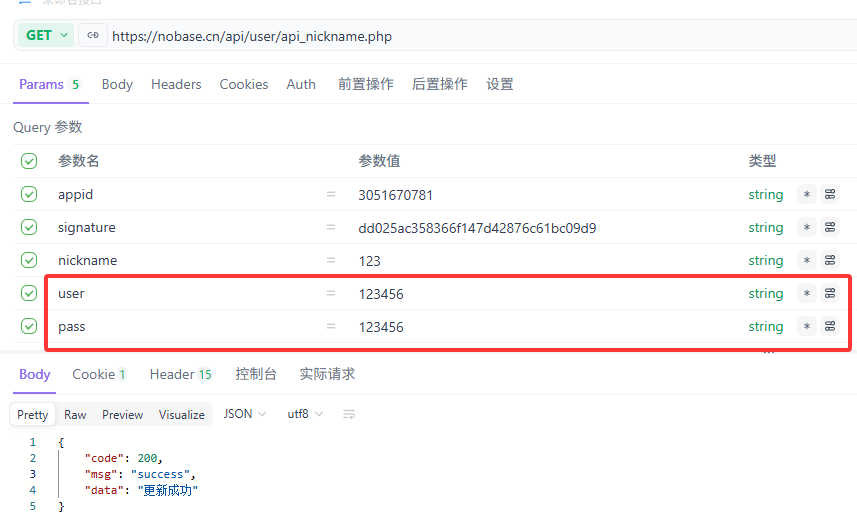Open the utf8 encoding dropdown
Viewport: 857px width, 524px height.
305,414
